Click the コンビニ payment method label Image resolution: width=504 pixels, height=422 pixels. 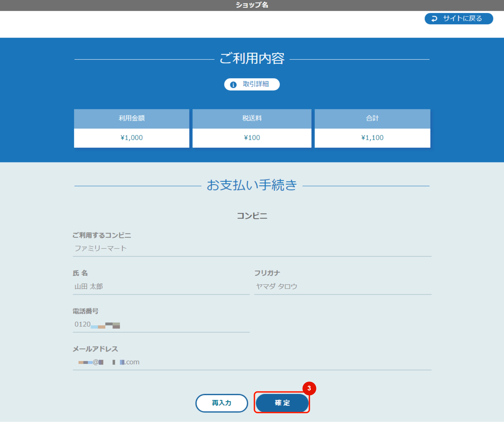252,216
